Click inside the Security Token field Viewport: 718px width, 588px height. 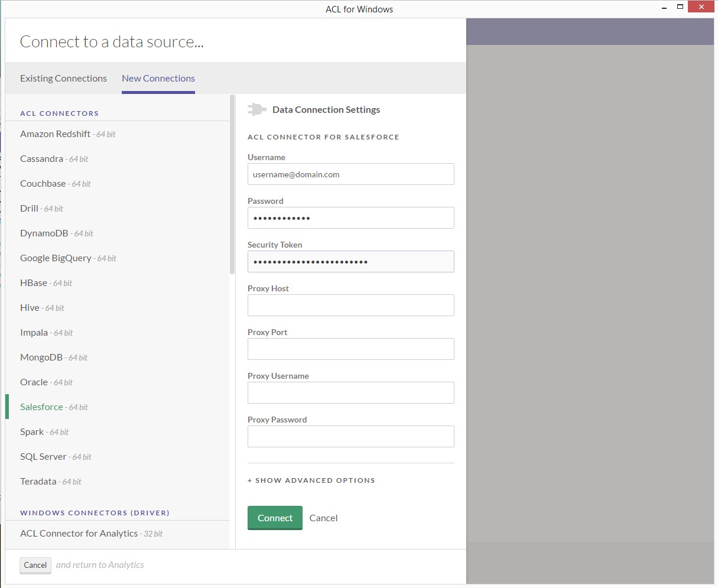click(350, 261)
